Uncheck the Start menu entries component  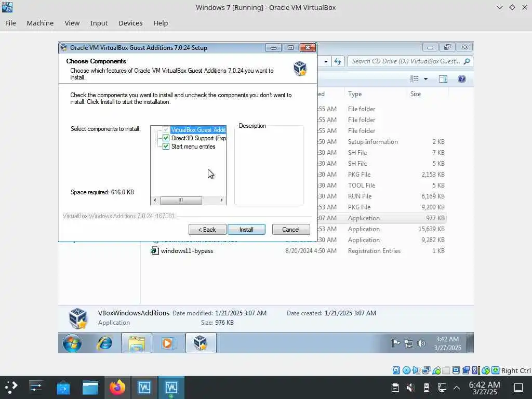pos(166,146)
